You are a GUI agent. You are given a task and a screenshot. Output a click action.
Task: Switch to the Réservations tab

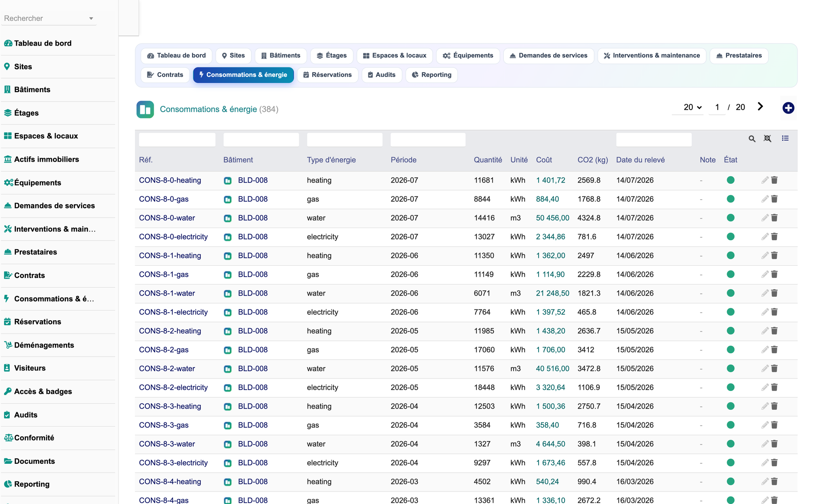pyautogui.click(x=328, y=75)
